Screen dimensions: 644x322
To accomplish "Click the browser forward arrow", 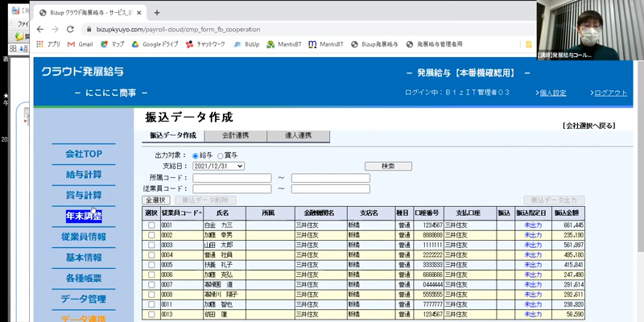I will (x=55, y=30).
